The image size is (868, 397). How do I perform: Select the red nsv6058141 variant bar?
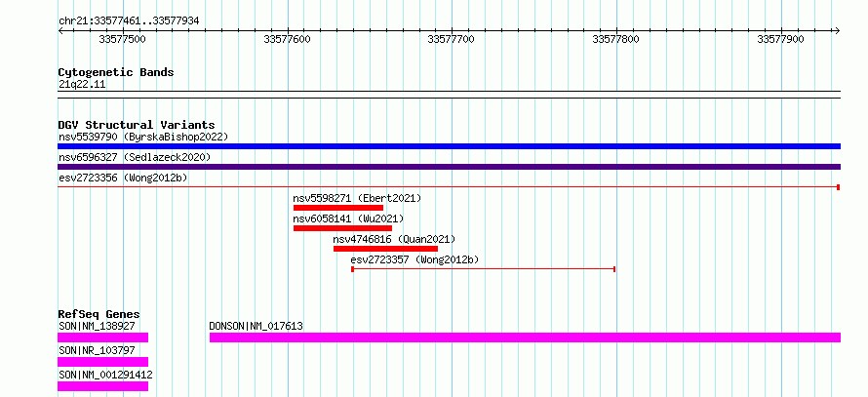(x=342, y=228)
